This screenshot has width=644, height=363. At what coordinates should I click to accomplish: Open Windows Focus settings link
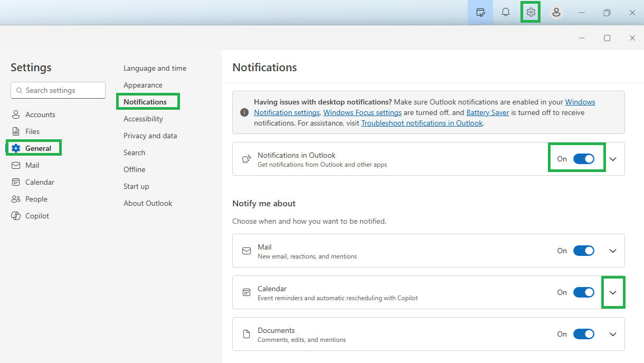[x=362, y=112]
